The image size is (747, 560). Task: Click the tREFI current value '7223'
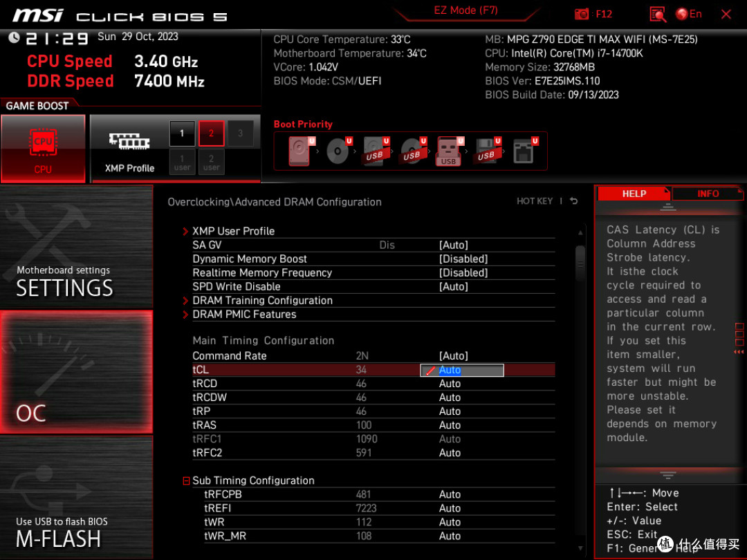pyautogui.click(x=366, y=508)
